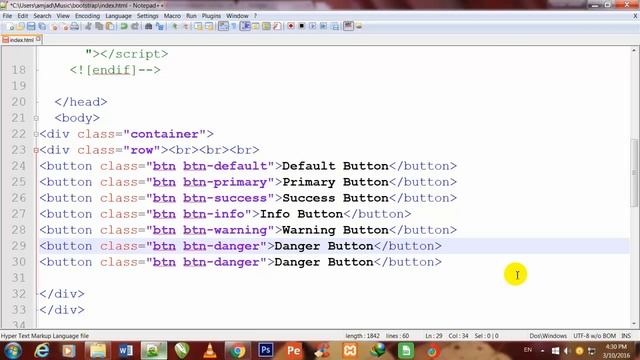Open the File menu
Image resolution: width=640 pixels, height=360 pixels.
click(x=7, y=16)
